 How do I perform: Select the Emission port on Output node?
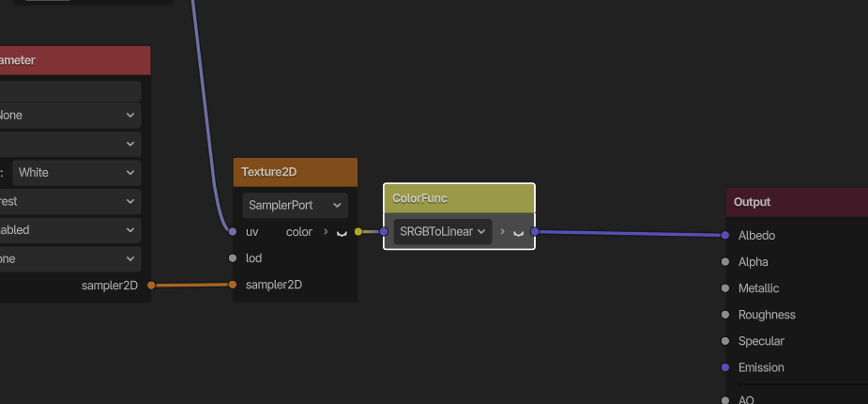point(725,367)
